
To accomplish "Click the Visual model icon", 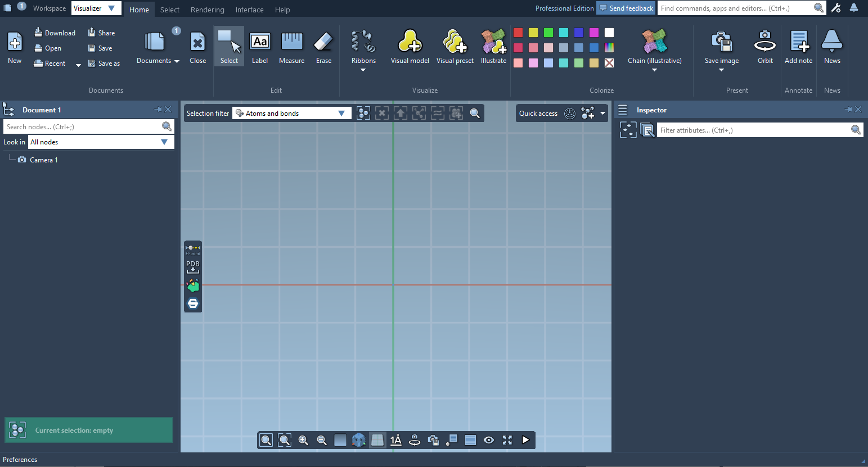I will 410,47.
